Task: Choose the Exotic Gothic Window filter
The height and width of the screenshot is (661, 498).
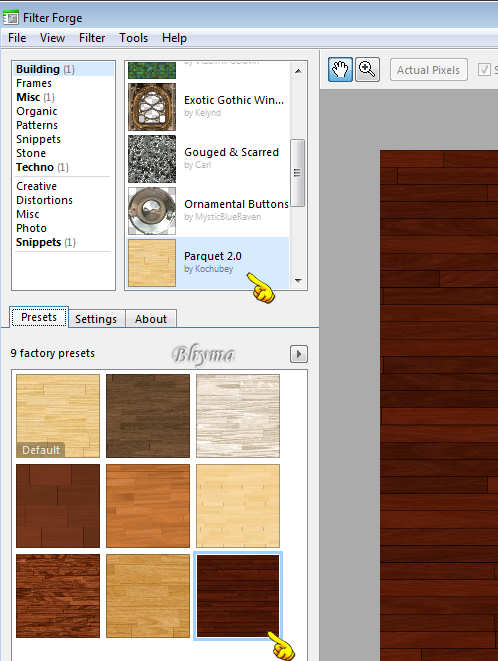Action: (208, 107)
